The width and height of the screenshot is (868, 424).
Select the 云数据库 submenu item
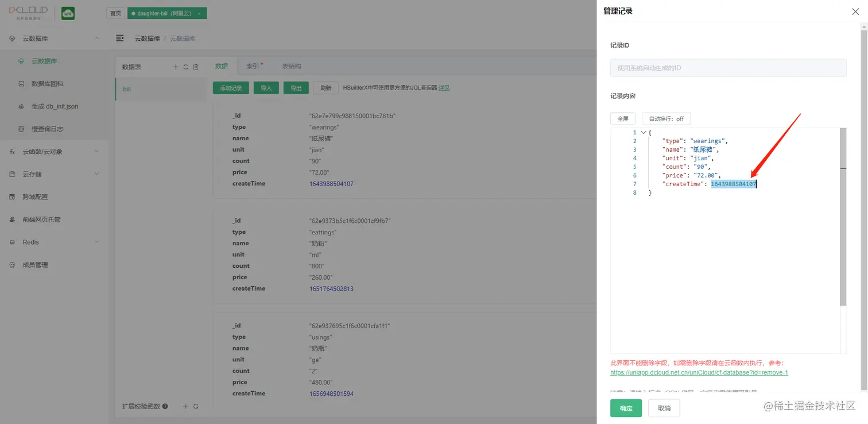[x=54, y=61]
